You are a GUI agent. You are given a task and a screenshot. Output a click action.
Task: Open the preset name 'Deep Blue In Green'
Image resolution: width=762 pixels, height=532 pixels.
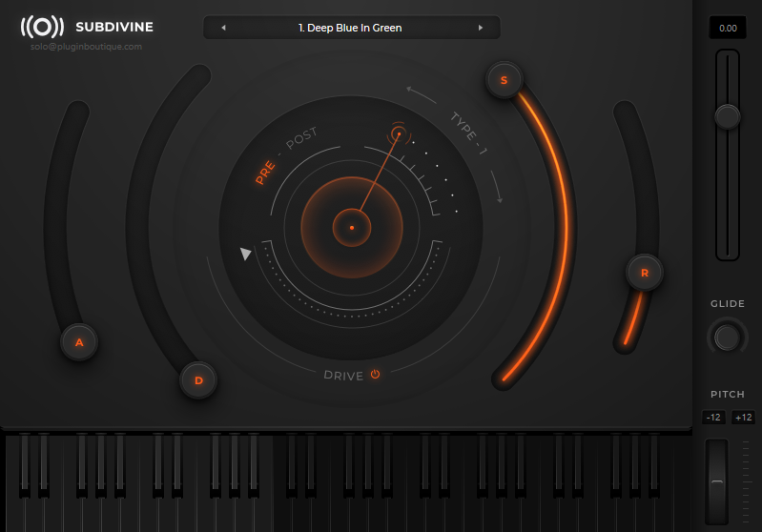[x=350, y=28]
